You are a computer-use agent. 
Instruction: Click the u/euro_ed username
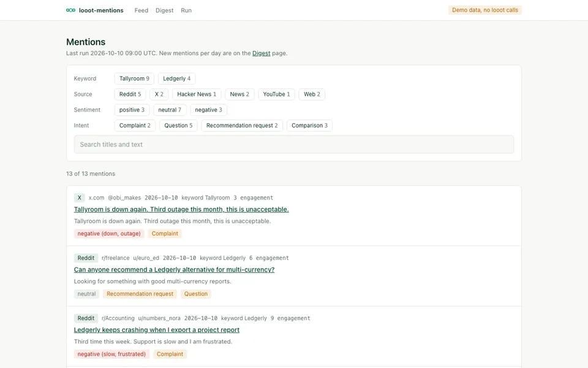[x=146, y=258]
